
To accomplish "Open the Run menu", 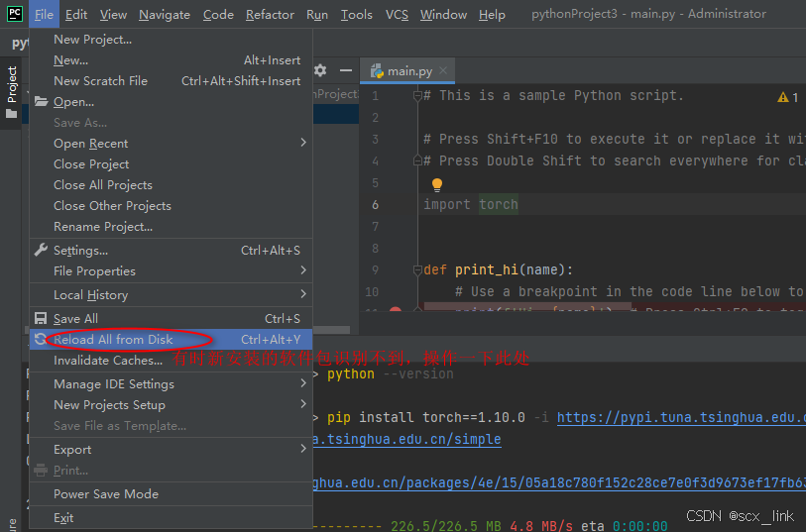I will click(x=317, y=15).
